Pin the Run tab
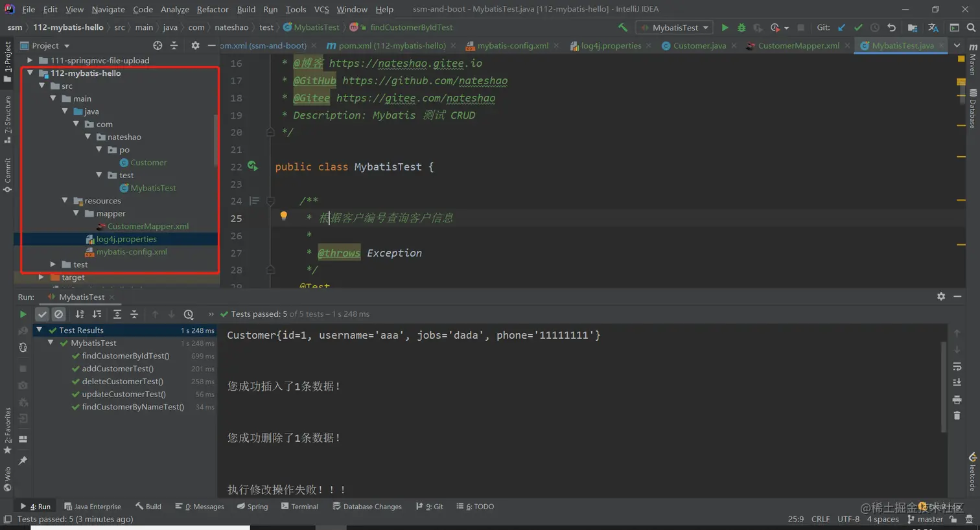Viewport: 980px width, 530px height. click(x=23, y=461)
